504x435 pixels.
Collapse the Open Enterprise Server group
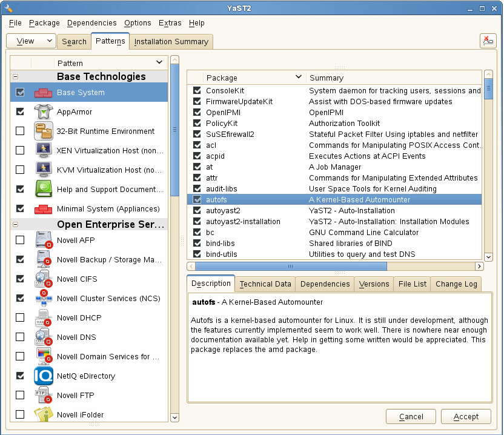point(15,225)
